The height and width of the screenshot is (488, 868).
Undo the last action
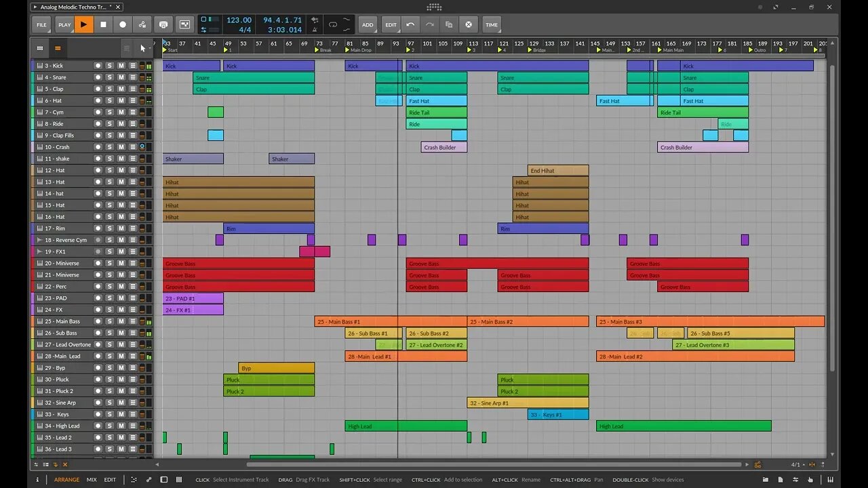coord(410,24)
